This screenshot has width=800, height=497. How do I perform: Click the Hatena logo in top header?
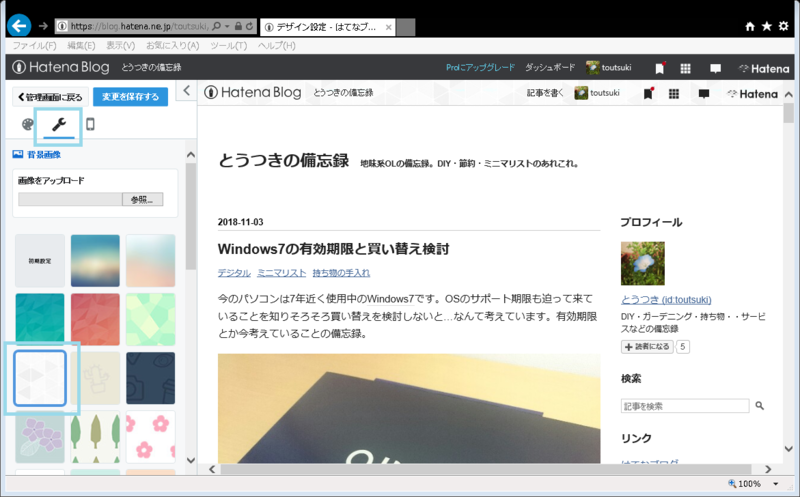tap(764, 68)
